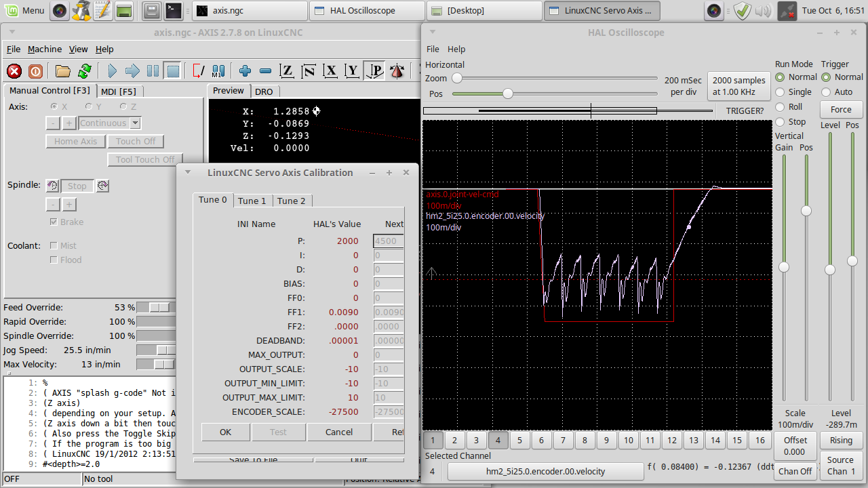Enable the Flood coolant checkbox

pos(54,260)
